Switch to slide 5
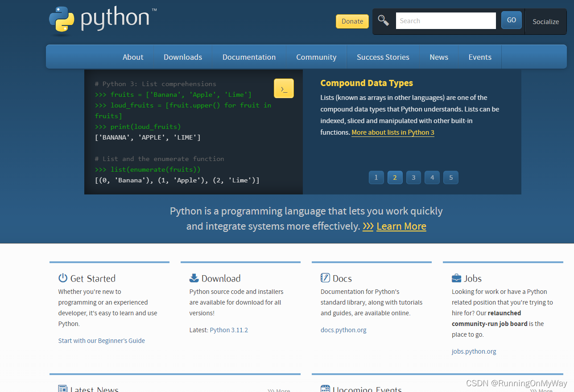The image size is (574, 392). [451, 177]
